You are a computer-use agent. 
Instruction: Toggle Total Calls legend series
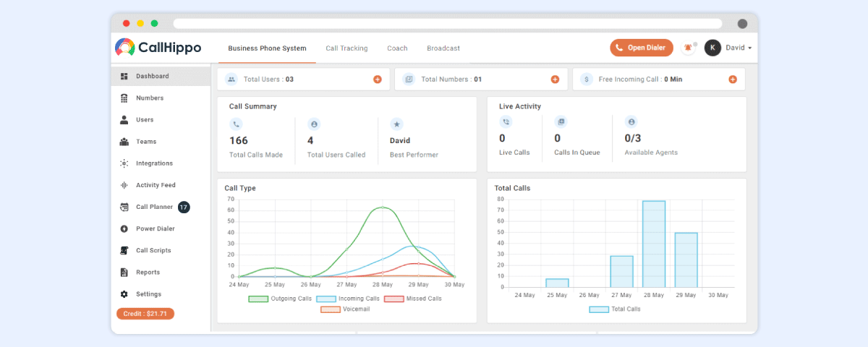click(615, 309)
